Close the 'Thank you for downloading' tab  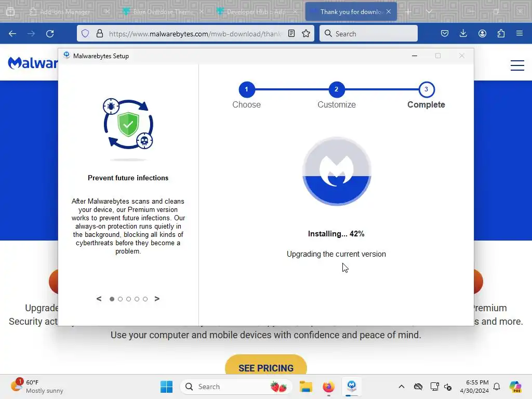389,11
